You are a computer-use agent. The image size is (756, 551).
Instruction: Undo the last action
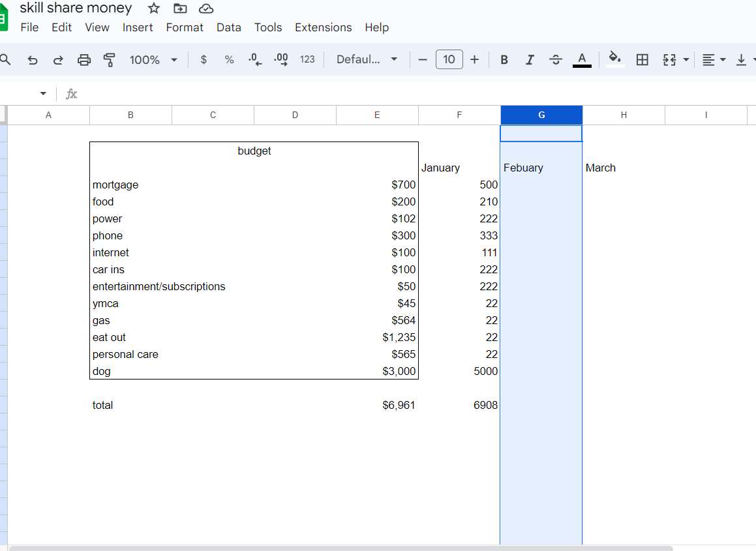click(33, 60)
